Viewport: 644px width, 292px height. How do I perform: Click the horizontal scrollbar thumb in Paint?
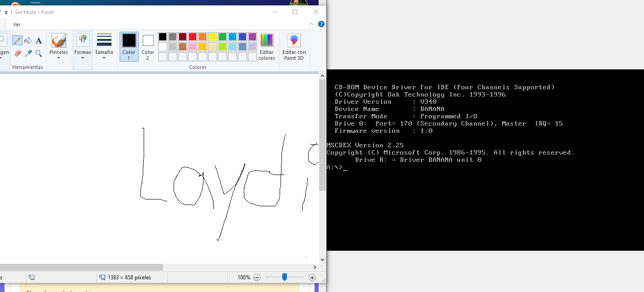[x=81, y=268]
